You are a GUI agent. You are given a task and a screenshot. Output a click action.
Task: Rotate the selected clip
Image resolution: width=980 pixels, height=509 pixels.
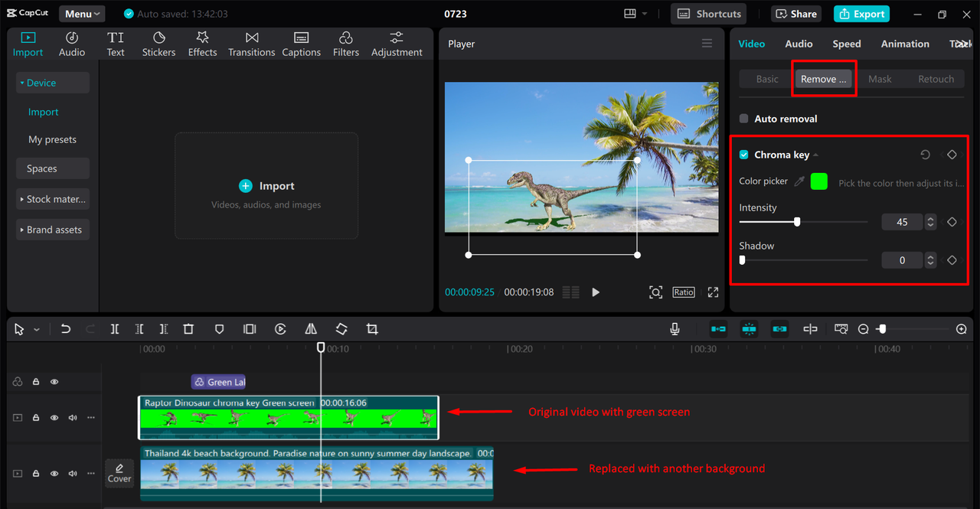[341, 329]
